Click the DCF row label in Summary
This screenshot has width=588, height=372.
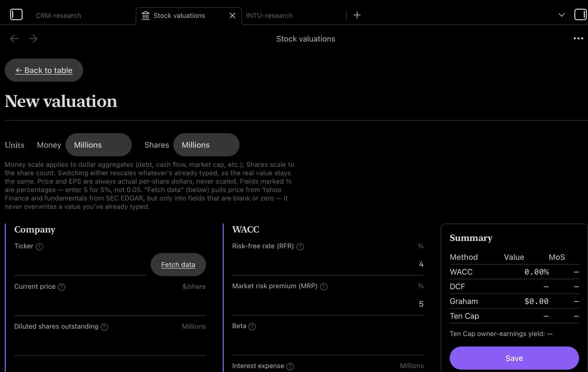(457, 286)
